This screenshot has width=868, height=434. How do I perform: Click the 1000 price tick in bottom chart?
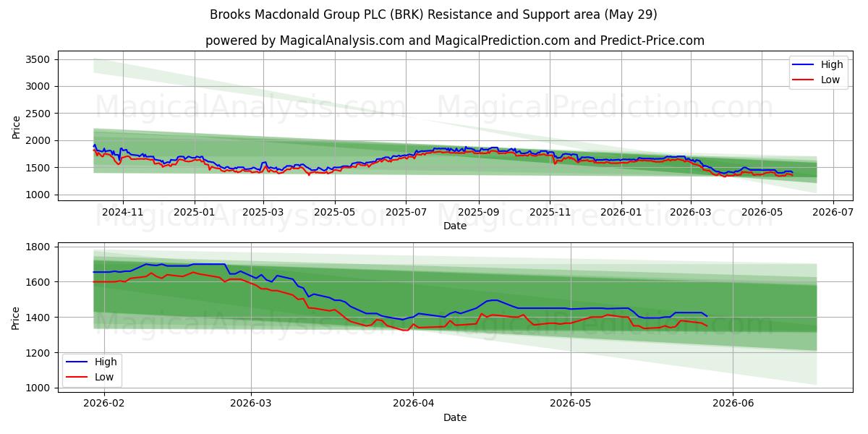coord(38,388)
